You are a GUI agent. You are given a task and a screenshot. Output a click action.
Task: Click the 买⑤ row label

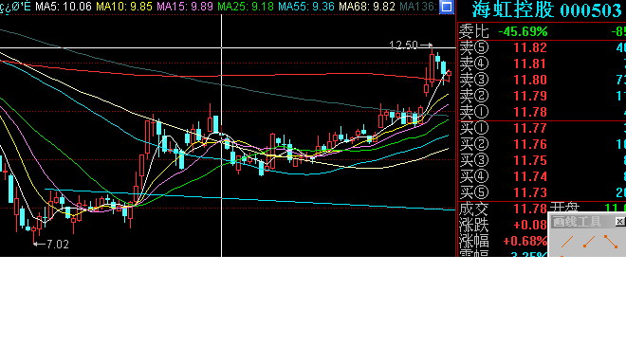474,192
